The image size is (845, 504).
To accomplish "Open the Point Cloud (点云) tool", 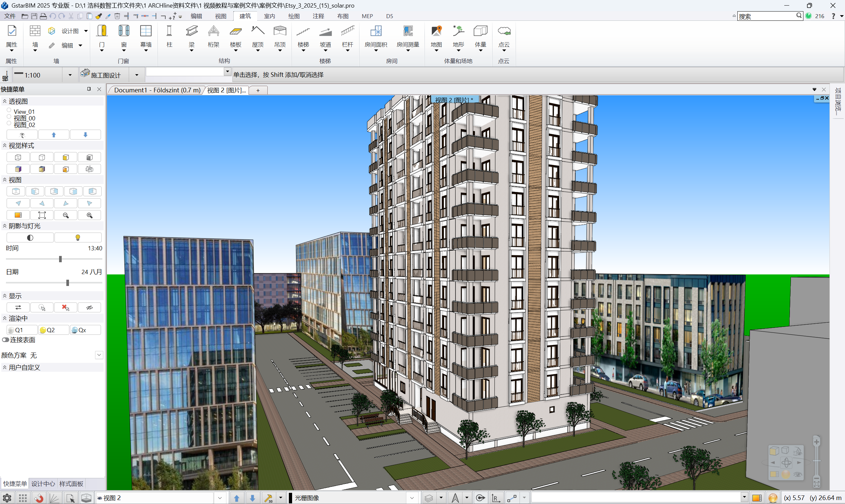I will 504,31.
